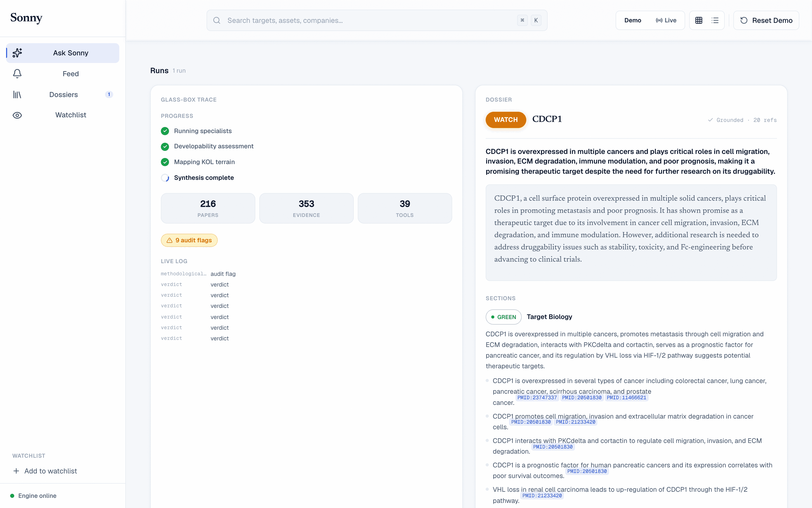Click the Watchlist eye icon
The image size is (812, 508).
point(17,115)
